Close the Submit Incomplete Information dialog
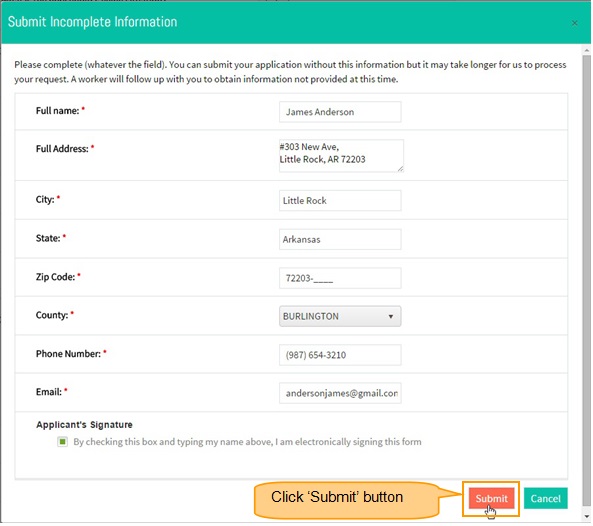Image resolution: width=593 pixels, height=526 pixels. tap(574, 23)
